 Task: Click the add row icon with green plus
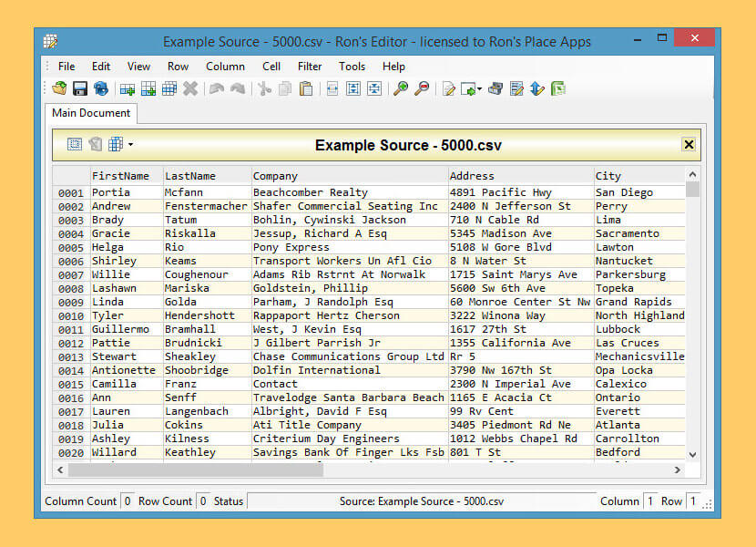tap(128, 88)
